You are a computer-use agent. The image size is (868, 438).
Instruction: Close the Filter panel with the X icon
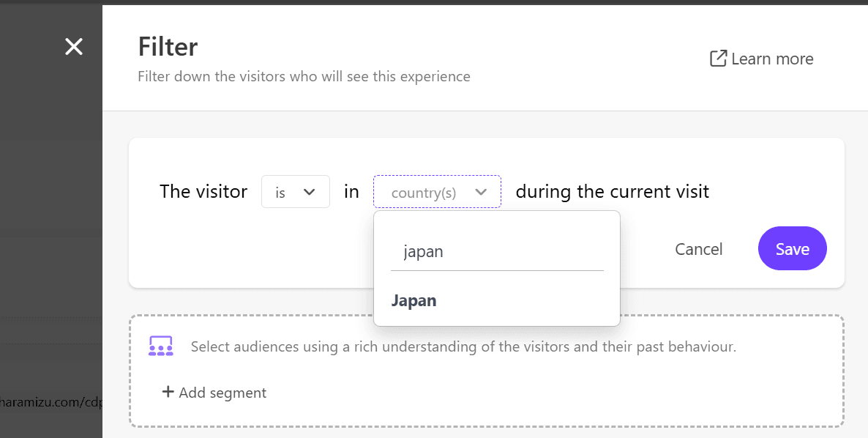[74, 47]
